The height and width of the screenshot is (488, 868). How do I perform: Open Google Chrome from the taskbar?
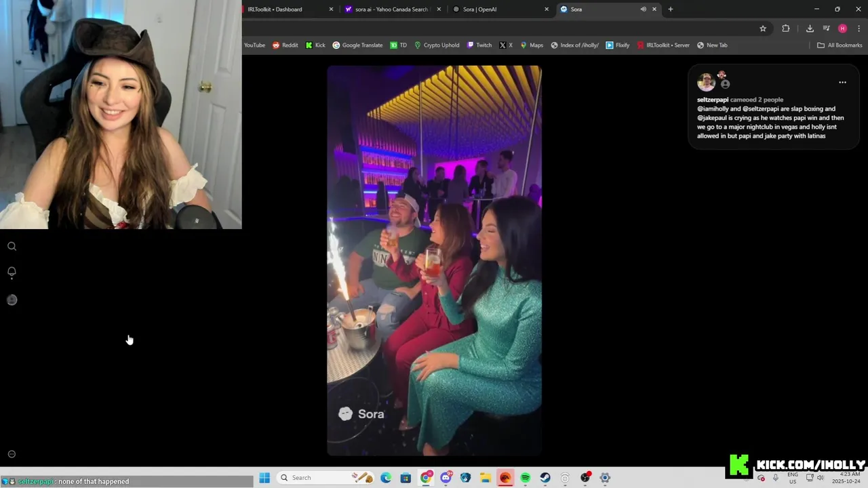tap(426, 478)
